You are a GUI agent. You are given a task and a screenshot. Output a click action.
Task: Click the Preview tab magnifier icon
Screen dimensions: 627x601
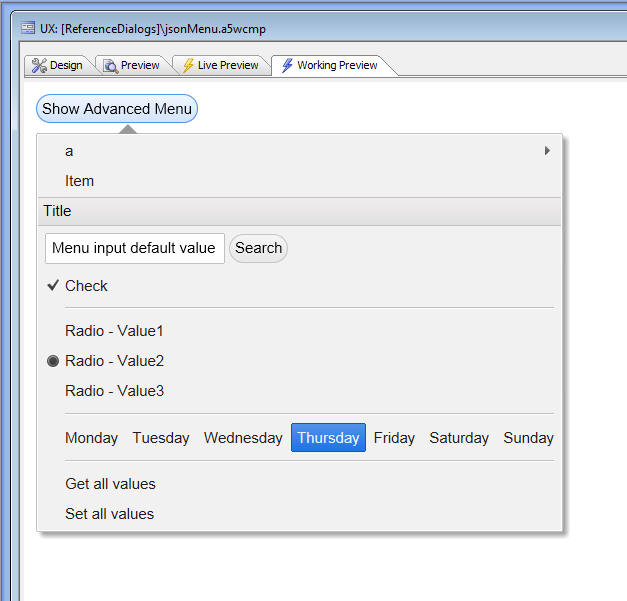[x=110, y=66]
